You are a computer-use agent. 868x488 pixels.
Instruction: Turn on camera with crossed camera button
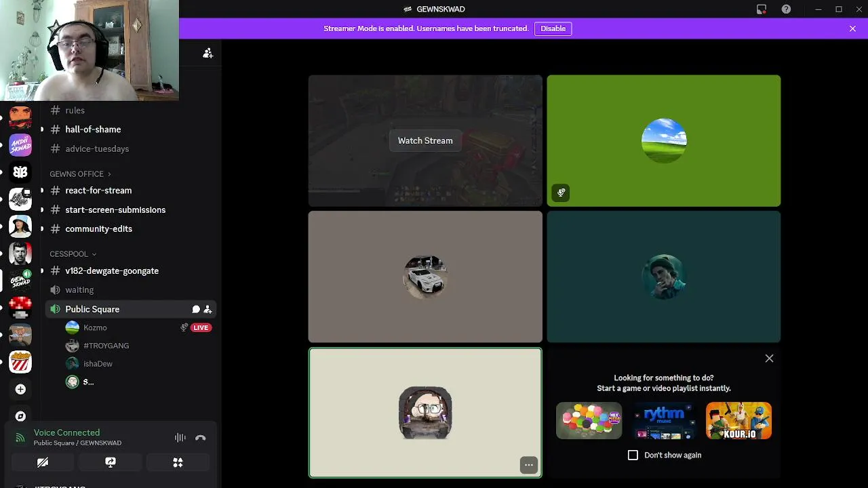pyautogui.click(x=43, y=462)
